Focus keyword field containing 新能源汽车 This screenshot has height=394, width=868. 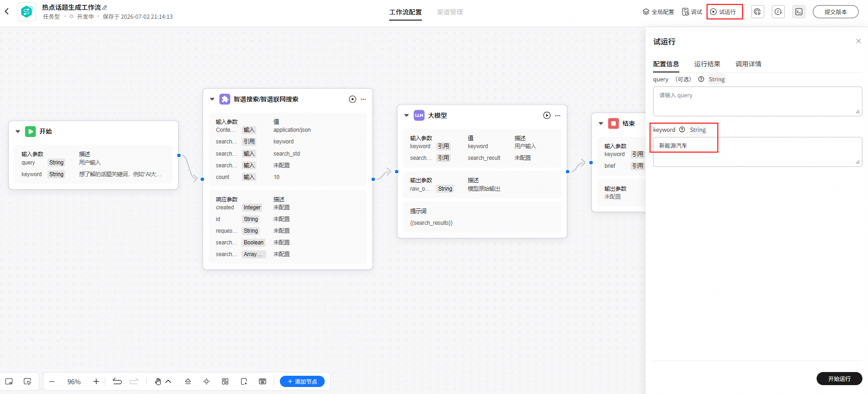point(757,152)
